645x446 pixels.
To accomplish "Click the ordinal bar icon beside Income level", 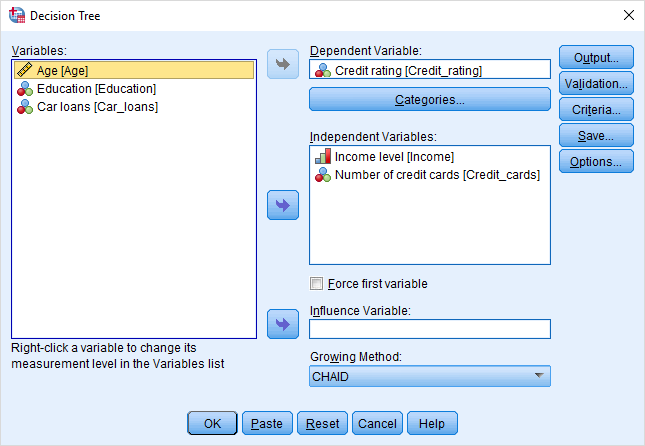I will pyautogui.click(x=322, y=157).
